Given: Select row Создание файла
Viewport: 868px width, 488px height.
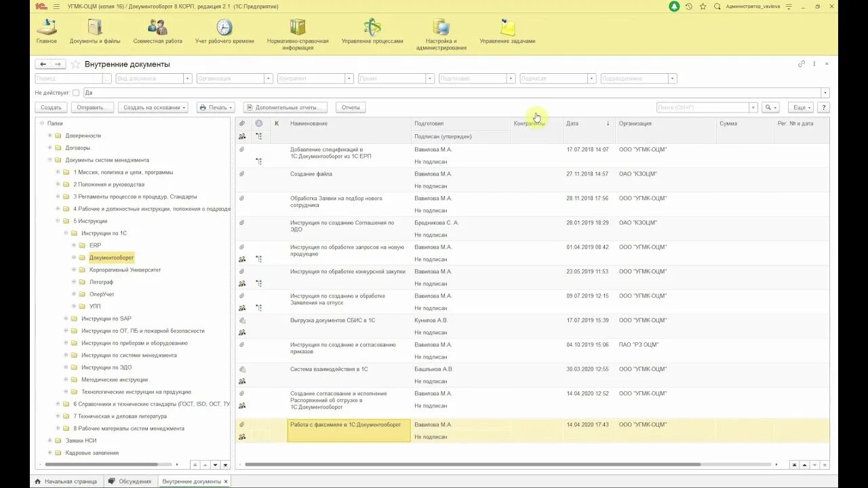Looking at the screenshot, I should pyautogui.click(x=532, y=180).
